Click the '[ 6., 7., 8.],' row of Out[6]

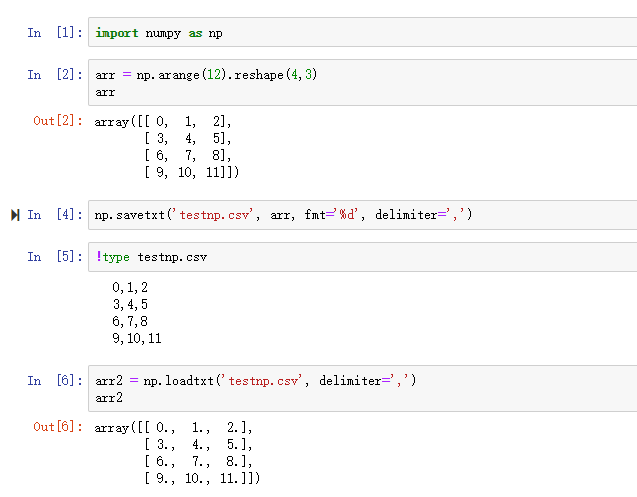[x=198, y=461]
